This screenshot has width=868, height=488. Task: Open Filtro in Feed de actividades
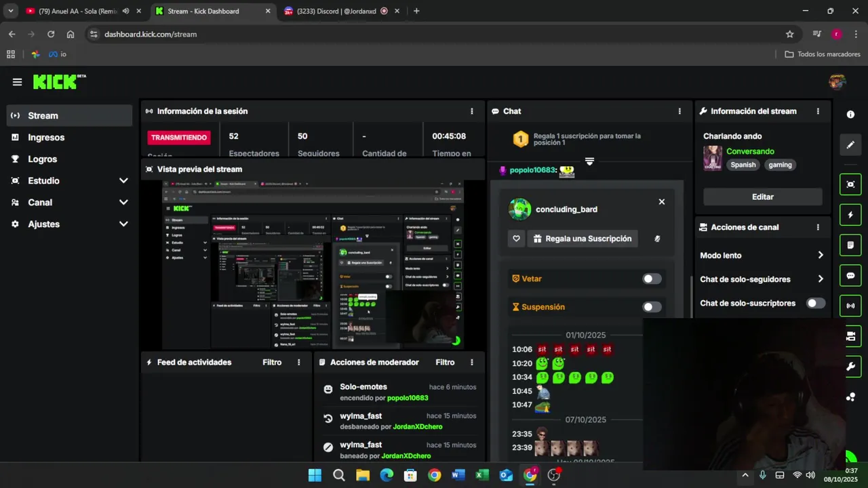[272, 363]
